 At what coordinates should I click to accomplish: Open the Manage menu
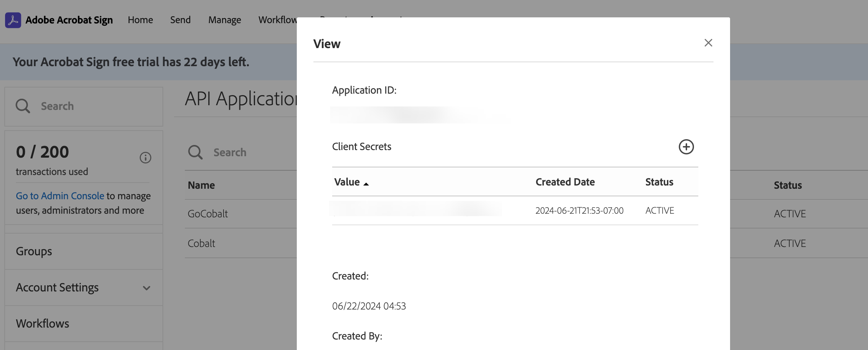click(225, 20)
